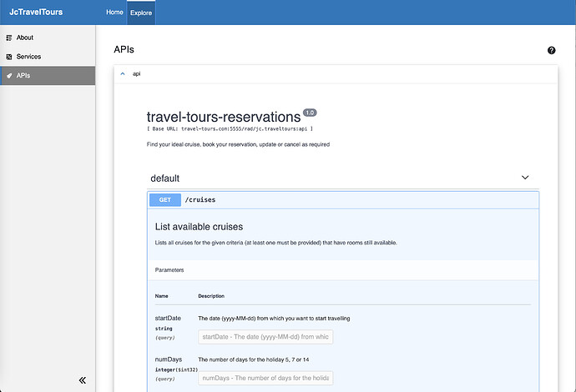Screen dimensions: 576x392
Task: Click the APIs rocket icon
Action: [x=9, y=76]
